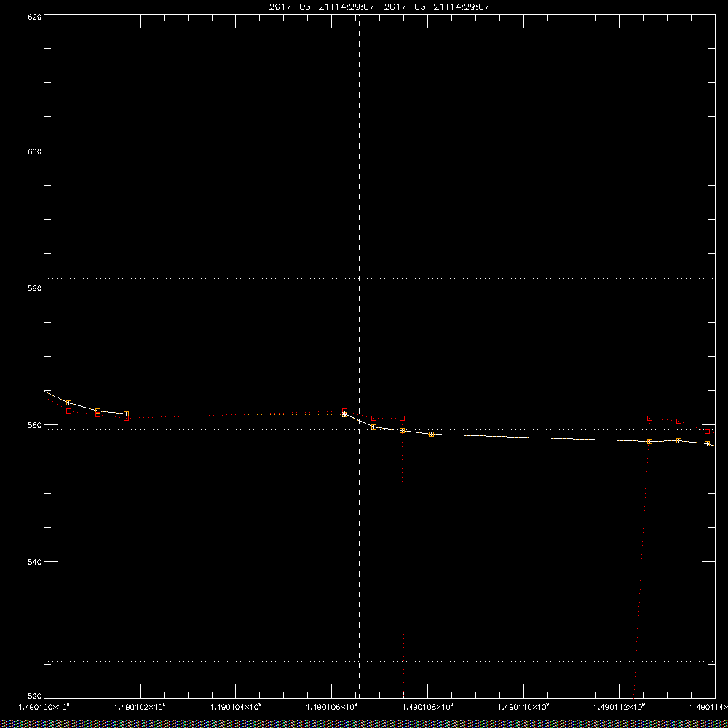Click the right dashed vertical cursor line
Image resolution: width=728 pixels, height=728 pixels.
tap(359, 355)
